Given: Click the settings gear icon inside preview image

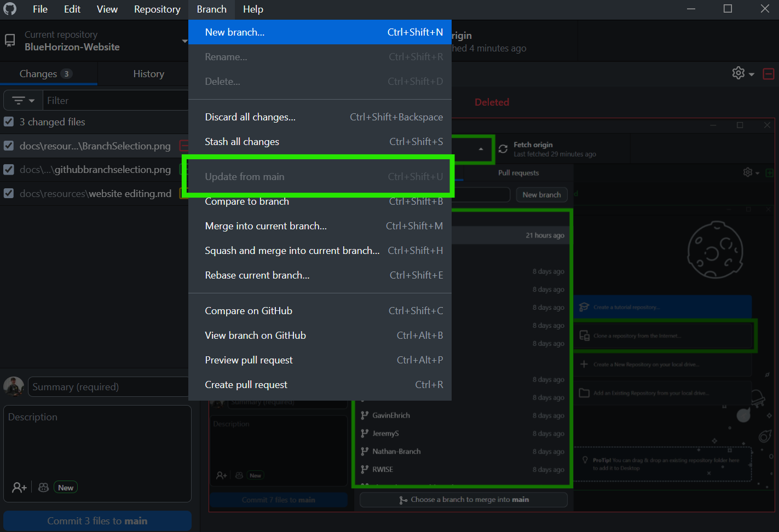Looking at the screenshot, I should click(748, 172).
